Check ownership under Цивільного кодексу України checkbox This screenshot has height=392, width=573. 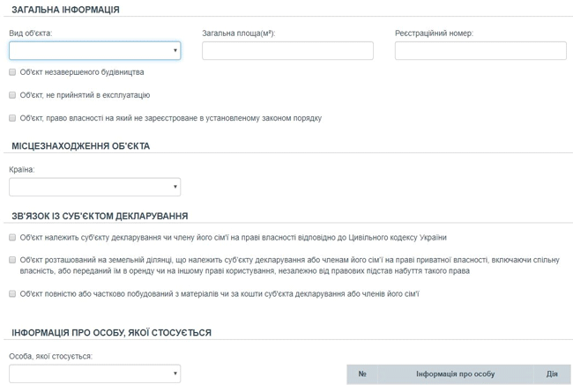pos(12,238)
